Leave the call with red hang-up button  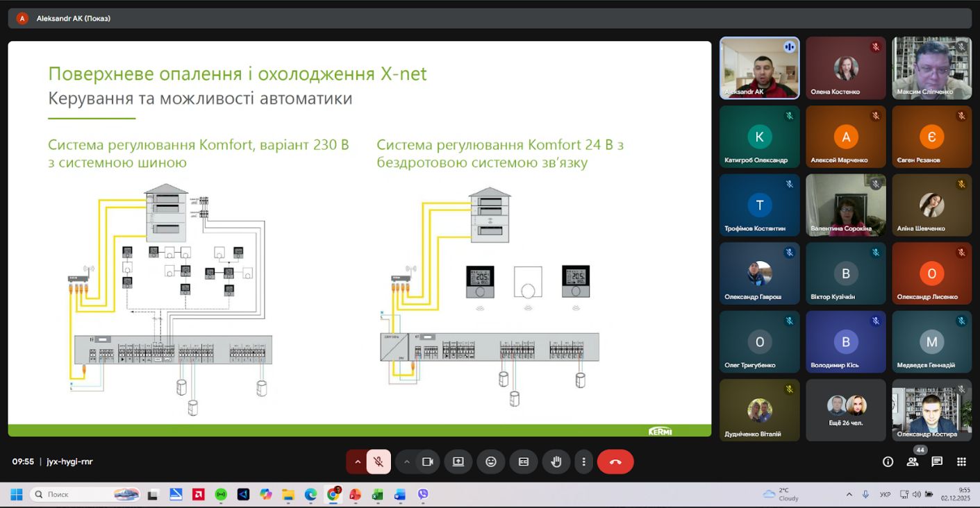[x=615, y=462]
